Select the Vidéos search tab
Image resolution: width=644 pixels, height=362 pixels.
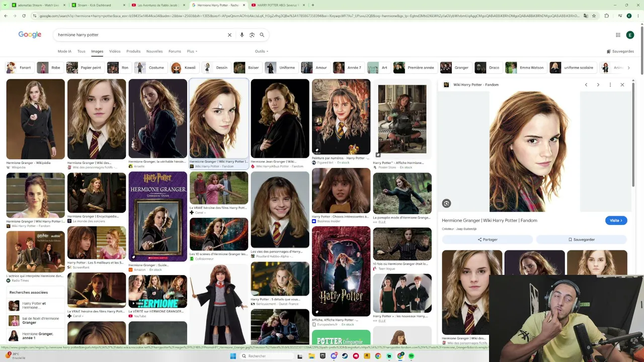(115, 51)
